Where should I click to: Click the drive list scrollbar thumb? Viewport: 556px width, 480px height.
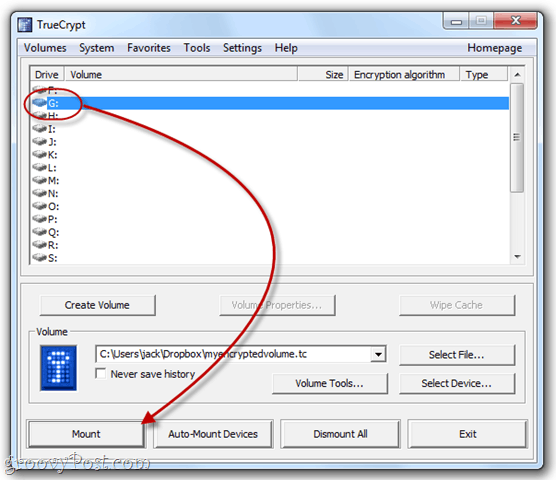pyautogui.click(x=517, y=138)
